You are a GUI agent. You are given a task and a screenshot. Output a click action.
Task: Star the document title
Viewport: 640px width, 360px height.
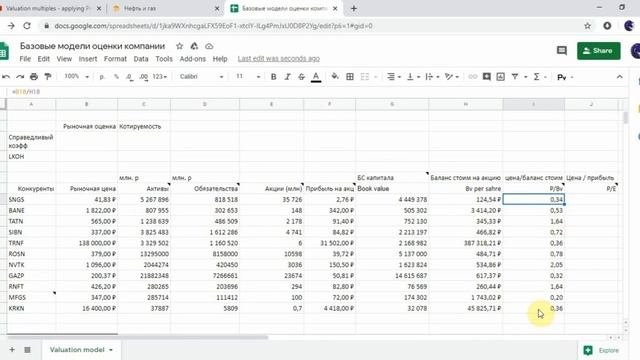[x=179, y=46]
